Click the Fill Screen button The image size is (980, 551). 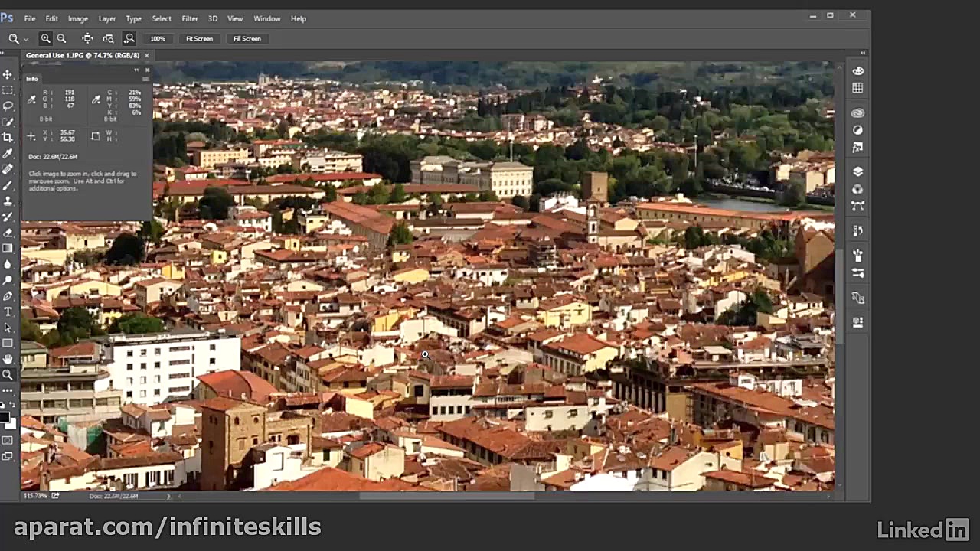[x=247, y=38]
